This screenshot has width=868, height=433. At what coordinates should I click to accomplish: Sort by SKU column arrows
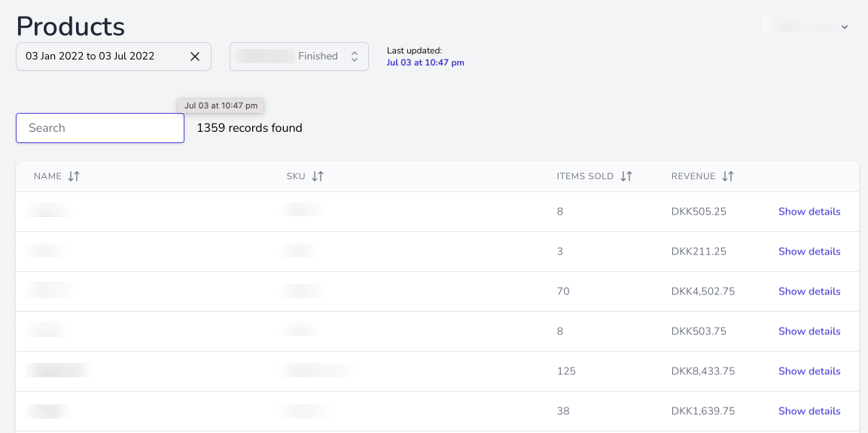coord(318,176)
